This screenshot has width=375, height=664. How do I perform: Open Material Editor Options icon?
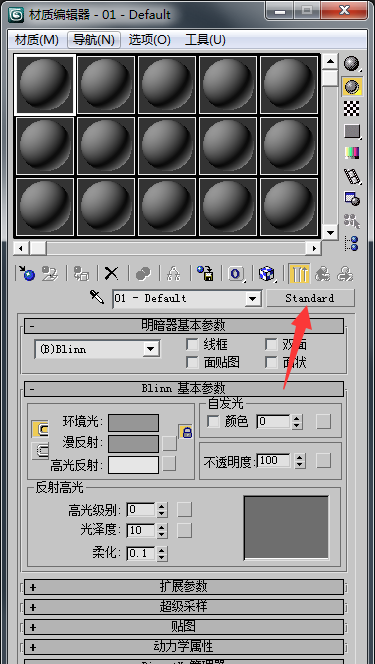click(351, 198)
